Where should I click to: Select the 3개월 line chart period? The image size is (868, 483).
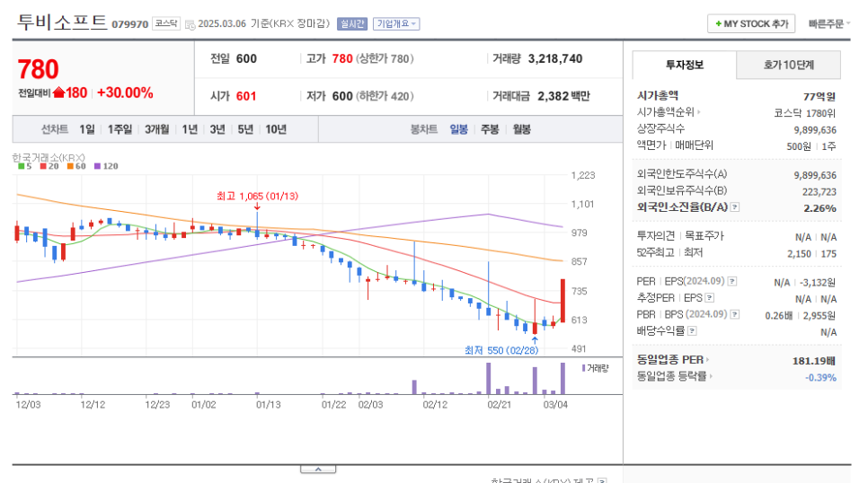tap(157, 129)
